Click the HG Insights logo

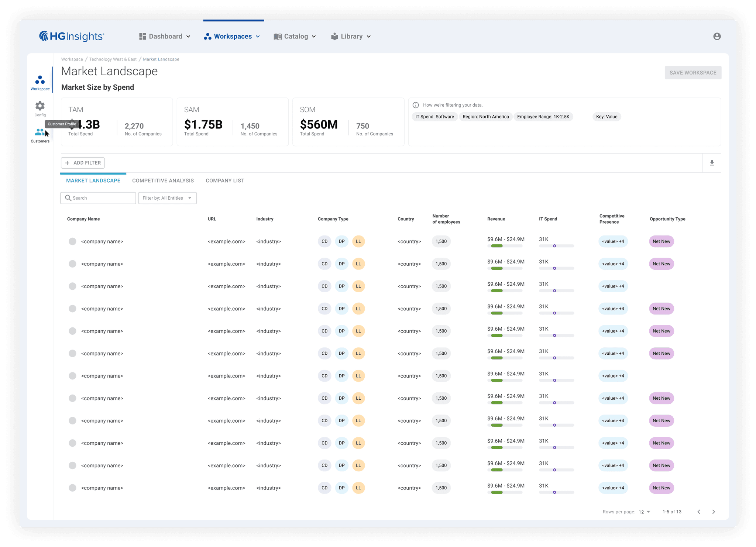pos(72,36)
